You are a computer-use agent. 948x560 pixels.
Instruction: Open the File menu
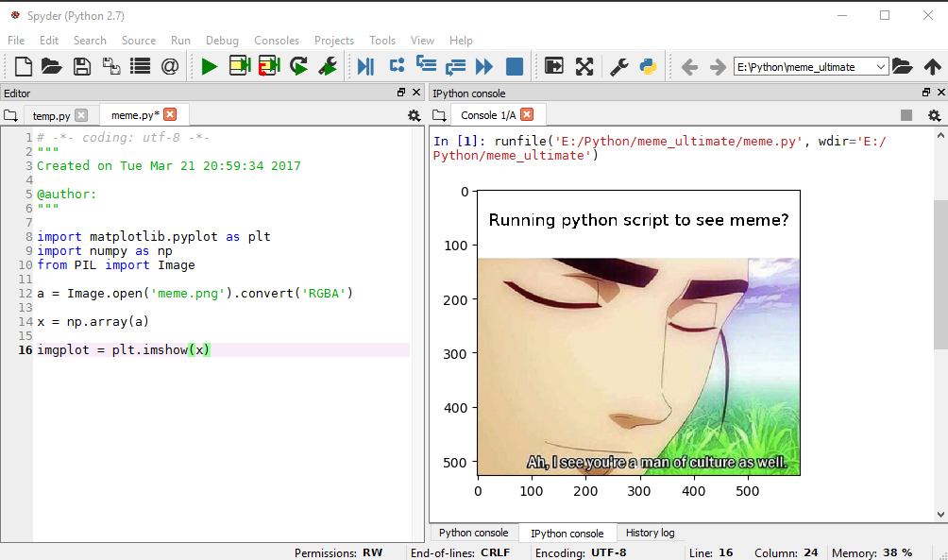coord(16,41)
